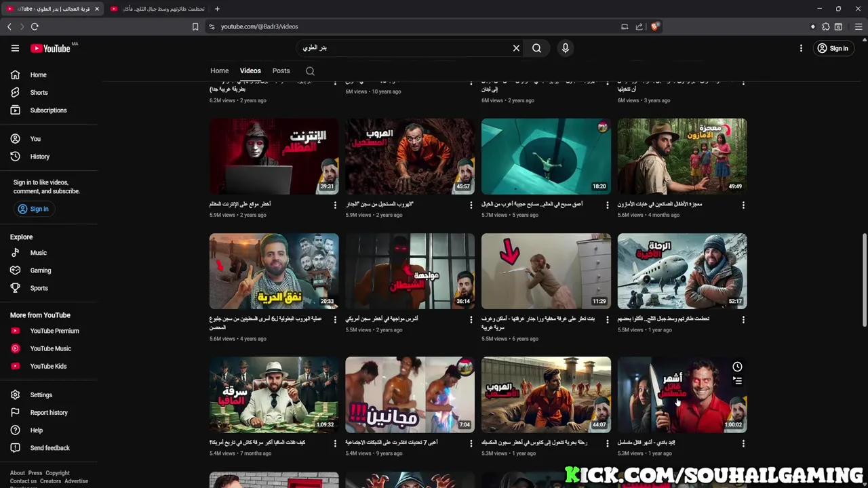Go to the YouTube logo home
The width and height of the screenshot is (868, 488).
pos(51,48)
